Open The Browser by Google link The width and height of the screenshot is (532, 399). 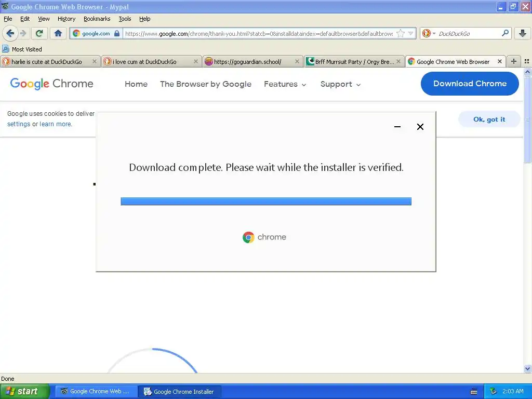(206, 84)
